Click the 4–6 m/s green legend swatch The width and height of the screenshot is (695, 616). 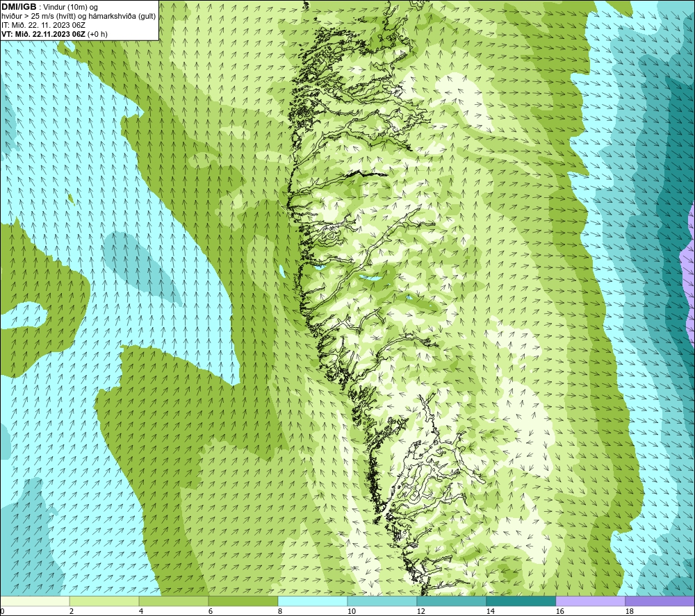[x=174, y=601]
